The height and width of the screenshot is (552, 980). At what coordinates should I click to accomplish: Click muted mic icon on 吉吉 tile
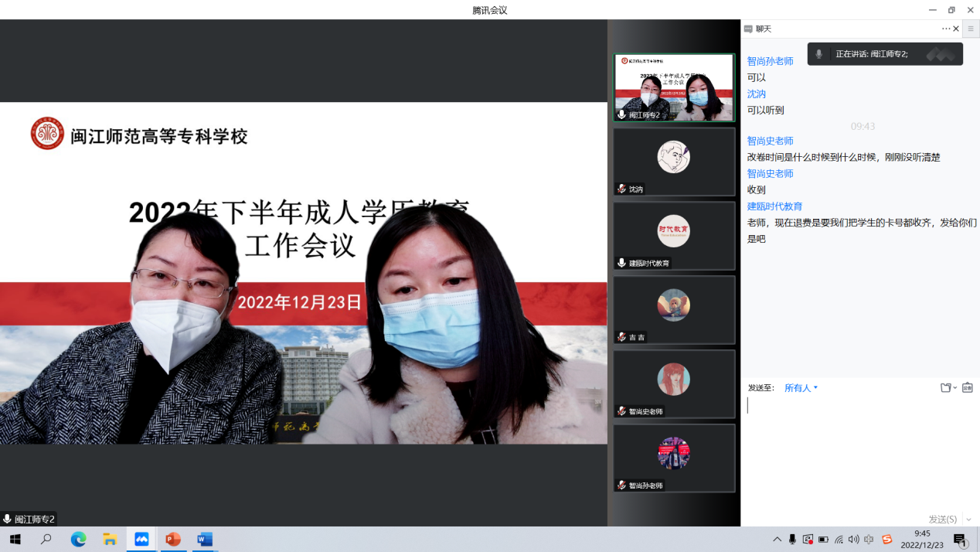[621, 337]
